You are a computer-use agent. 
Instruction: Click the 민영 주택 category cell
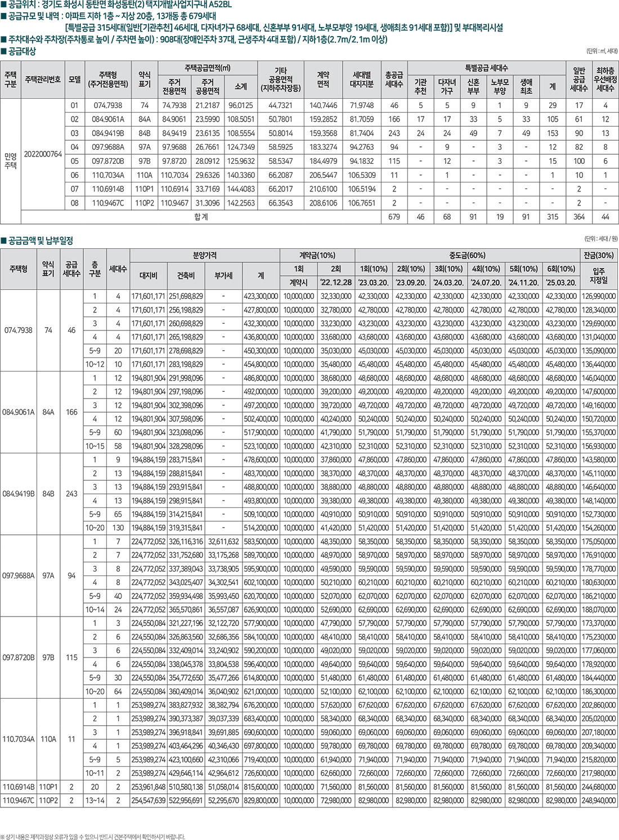(x=11, y=160)
